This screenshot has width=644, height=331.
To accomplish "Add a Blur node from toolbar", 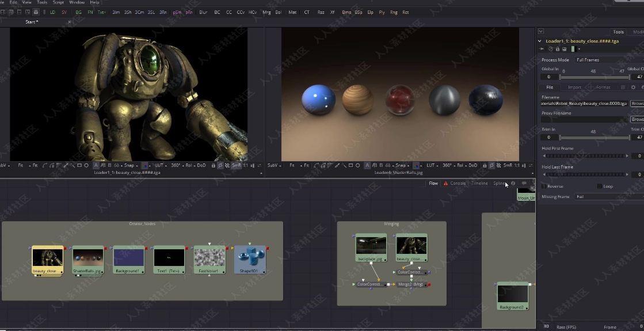I will coord(203,12).
